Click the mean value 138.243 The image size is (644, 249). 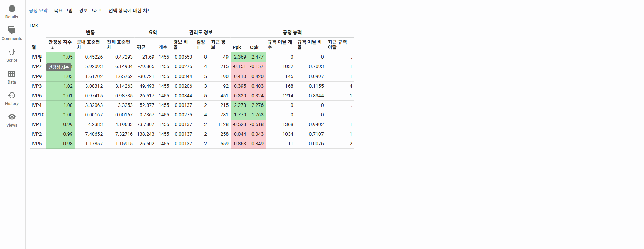tap(145, 134)
